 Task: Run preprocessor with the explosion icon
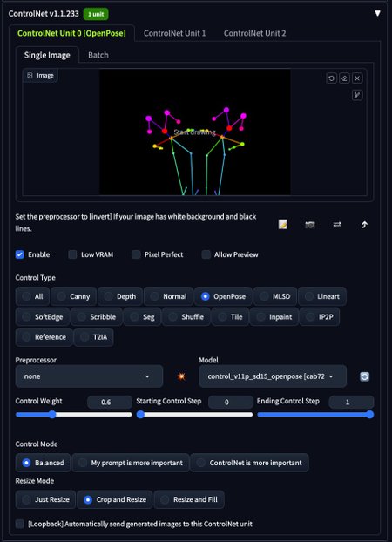point(181,376)
